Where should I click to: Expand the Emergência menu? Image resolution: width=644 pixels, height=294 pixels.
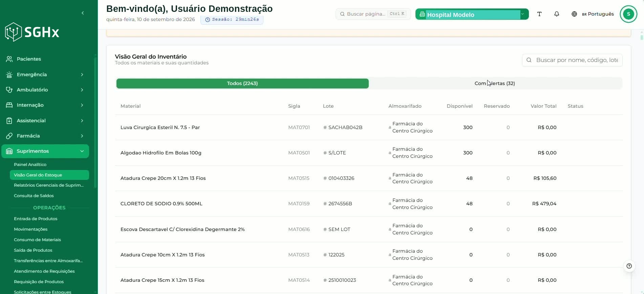pos(82,75)
